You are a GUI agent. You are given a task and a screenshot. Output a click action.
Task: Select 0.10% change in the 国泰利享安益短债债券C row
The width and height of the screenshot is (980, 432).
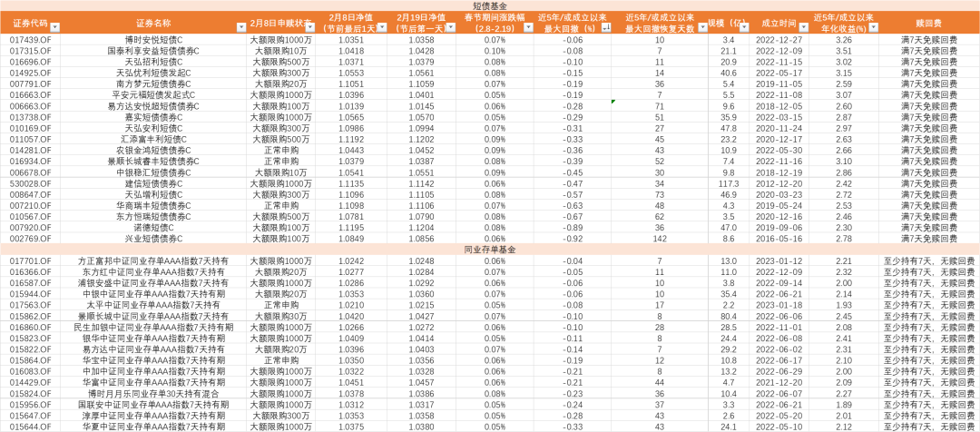(x=495, y=51)
